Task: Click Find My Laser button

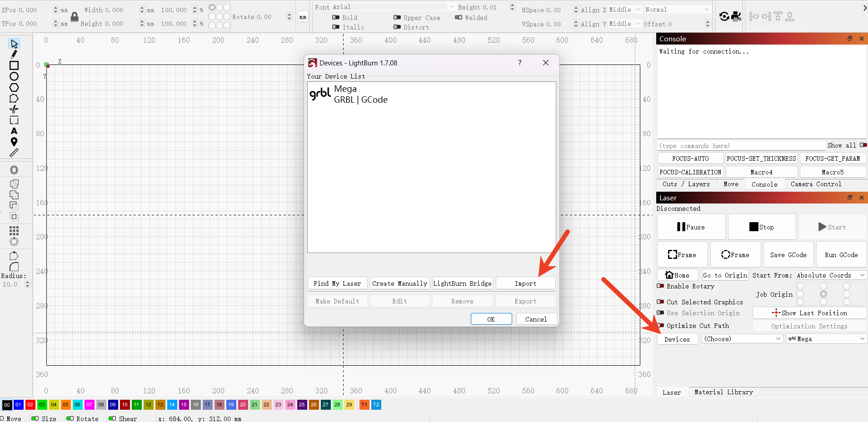Action: [x=337, y=283]
